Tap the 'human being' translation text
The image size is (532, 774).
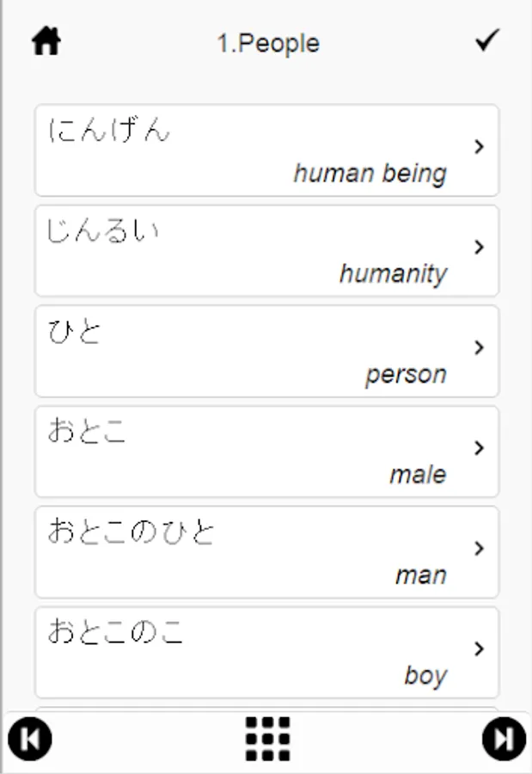(x=370, y=174)
